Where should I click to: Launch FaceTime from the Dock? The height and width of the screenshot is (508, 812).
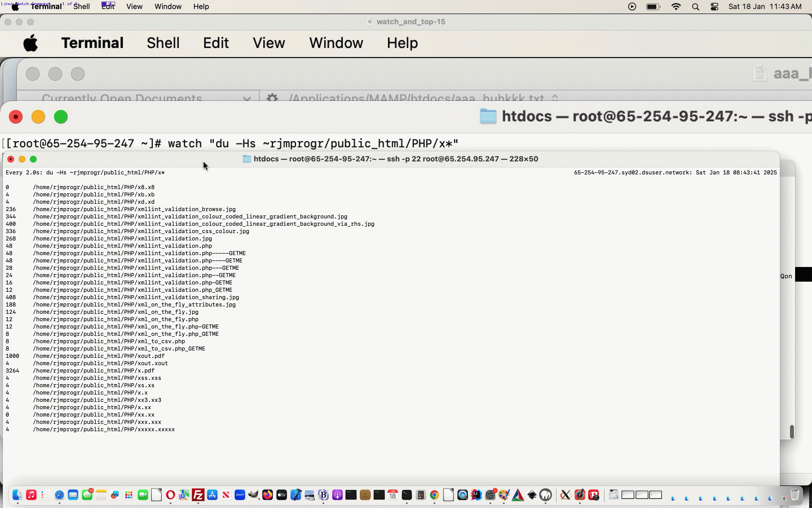point(143,495)
